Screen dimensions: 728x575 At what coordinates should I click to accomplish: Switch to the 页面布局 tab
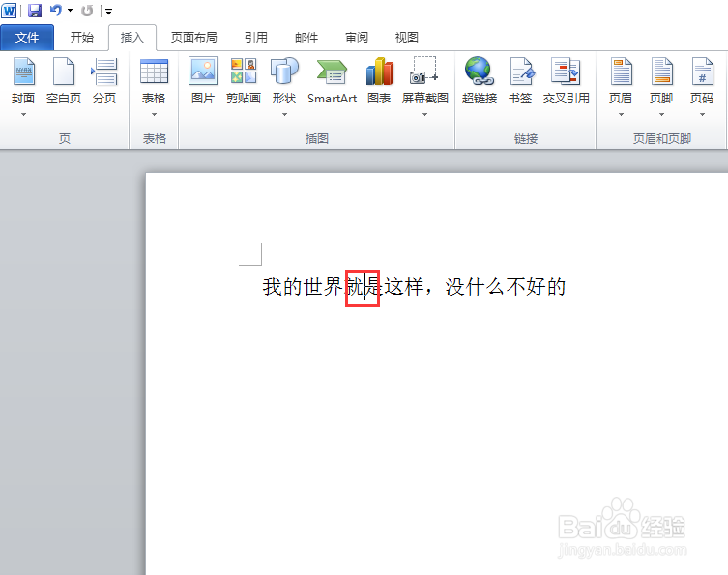coord(194,37)
